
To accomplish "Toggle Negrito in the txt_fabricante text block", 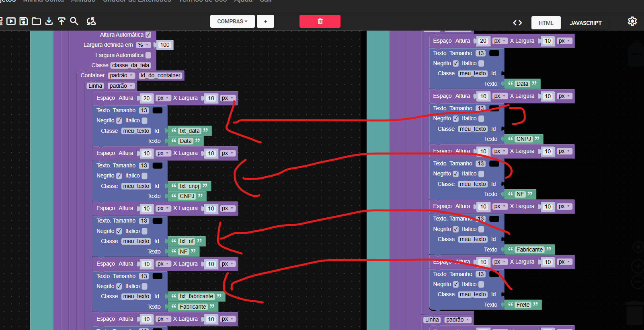I will pos(119,287).
